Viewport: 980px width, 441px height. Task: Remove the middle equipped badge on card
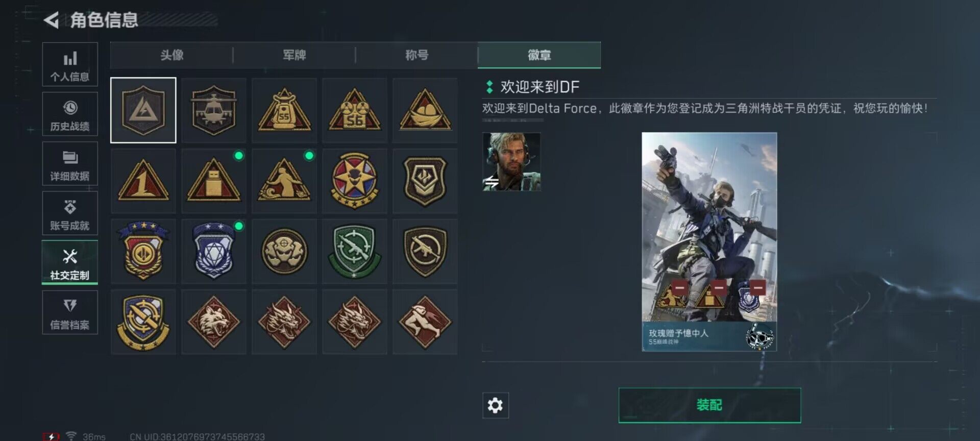pos(718,287)
